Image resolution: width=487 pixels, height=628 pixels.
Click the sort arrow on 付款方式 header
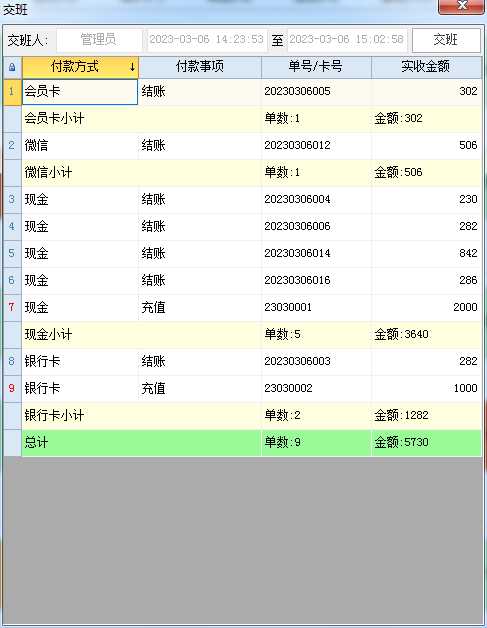pos(132,67)
